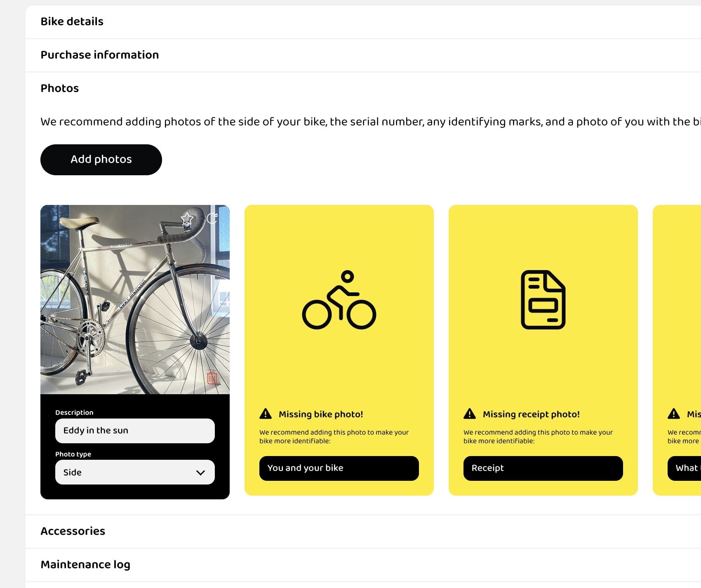
Task: Delete the photo via the trash icon
Action: 212,378
